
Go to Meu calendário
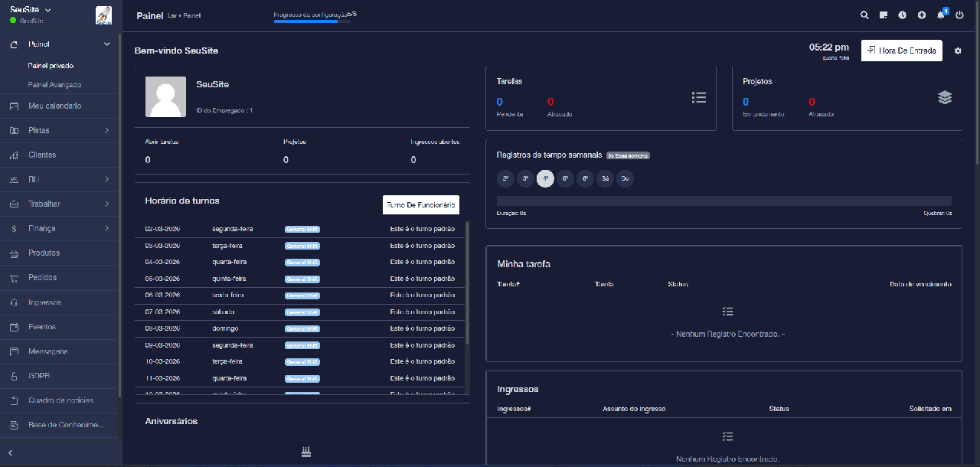[54, 106]
